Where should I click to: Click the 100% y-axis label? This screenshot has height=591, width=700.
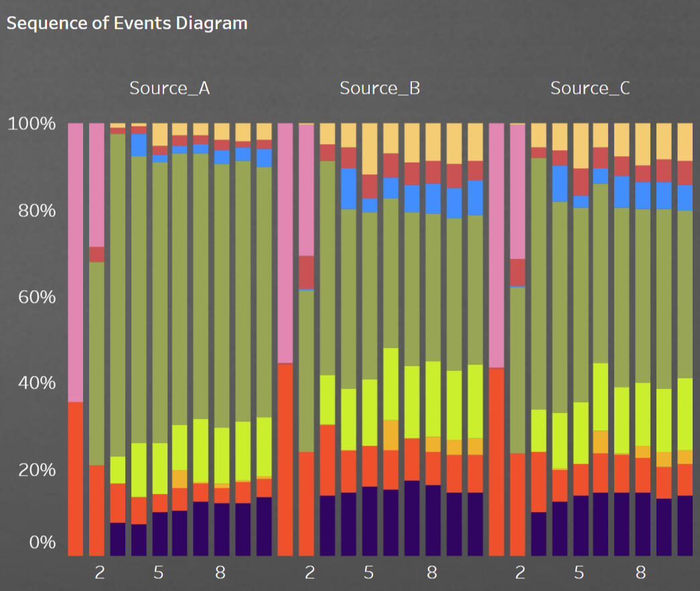[x=32, y=124]
